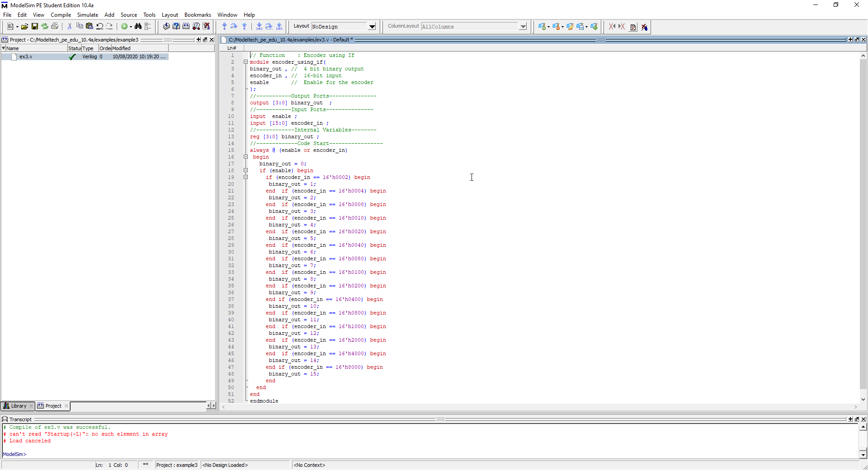The width and height of the screenshot is (868, 470).
Task: Open the Simulate menu
Action: pyautogui.click(x=87, y=15)
